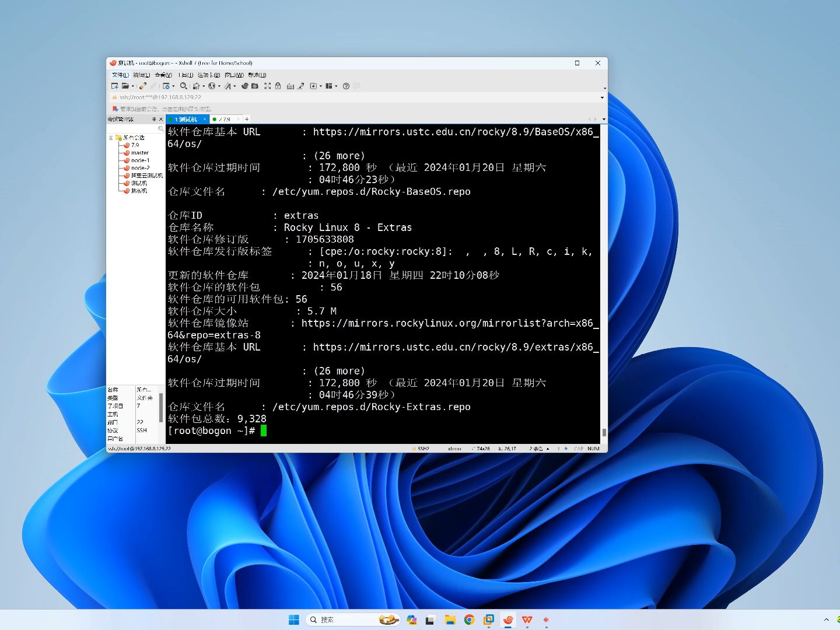Click the Font 'A' toolbar icon

pos(228,86)
